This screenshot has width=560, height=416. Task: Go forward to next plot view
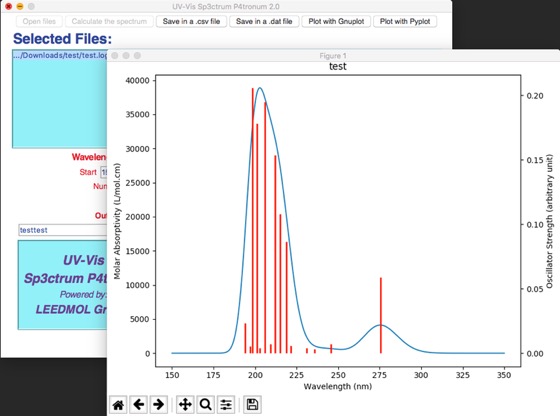(x=159, y=405)
